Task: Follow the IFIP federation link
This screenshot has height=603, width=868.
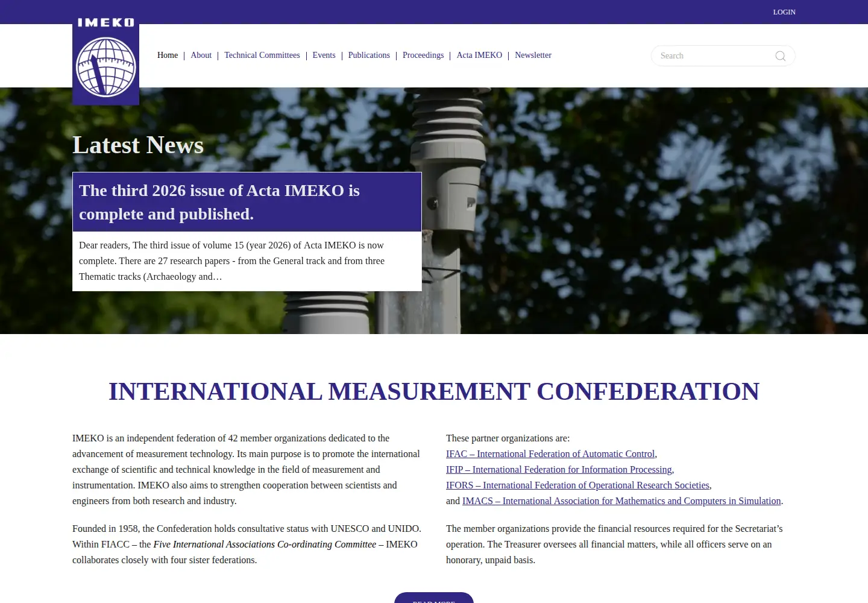Action: (x=559, y=470)
